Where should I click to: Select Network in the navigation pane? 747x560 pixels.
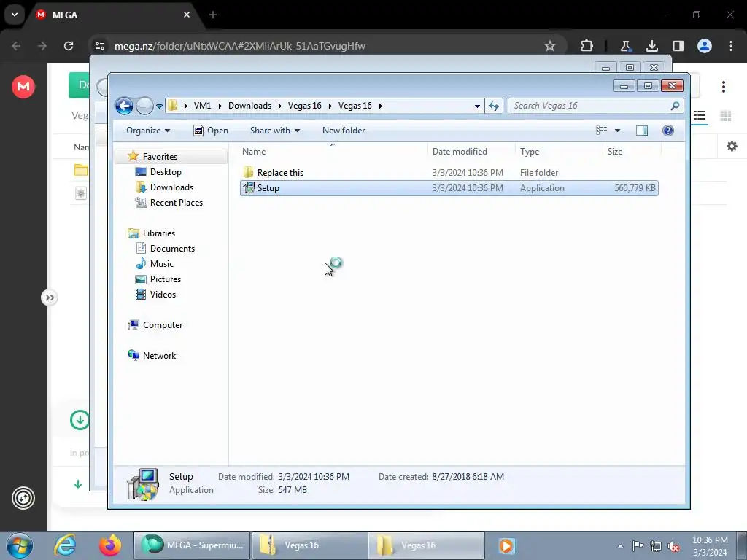[x=159, y=356]
